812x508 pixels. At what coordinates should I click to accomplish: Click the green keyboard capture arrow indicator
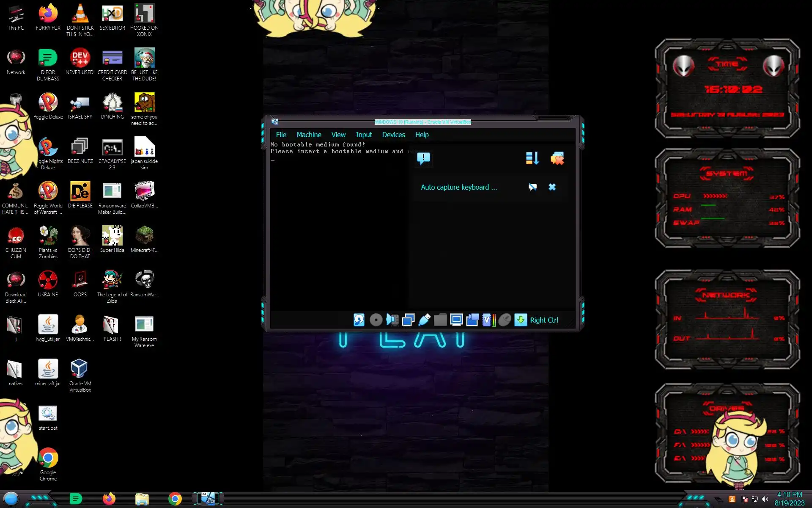pyautogui.click(x=521, y=320)
